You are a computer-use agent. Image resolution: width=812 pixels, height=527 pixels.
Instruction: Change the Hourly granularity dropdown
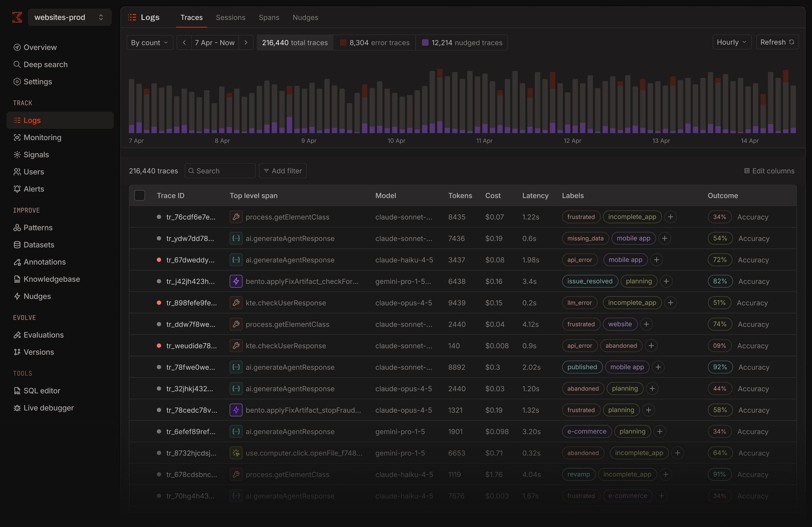click(731, 42)
